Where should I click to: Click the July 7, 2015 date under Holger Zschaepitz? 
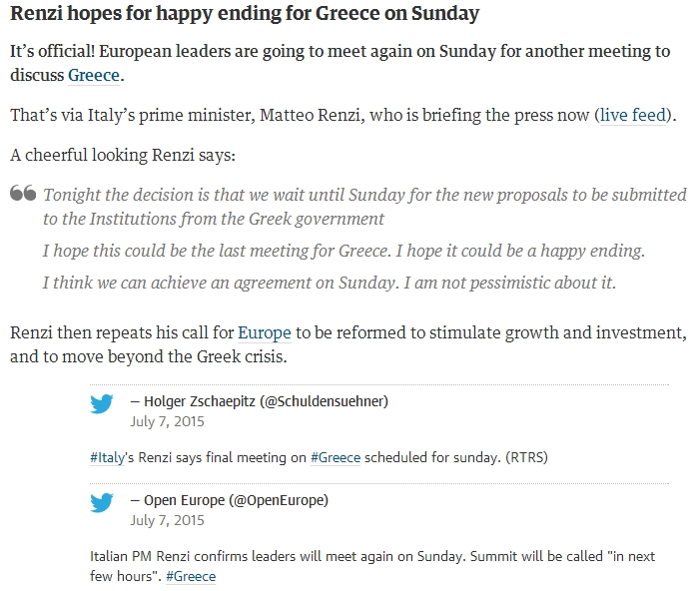(x=167, y=422)
